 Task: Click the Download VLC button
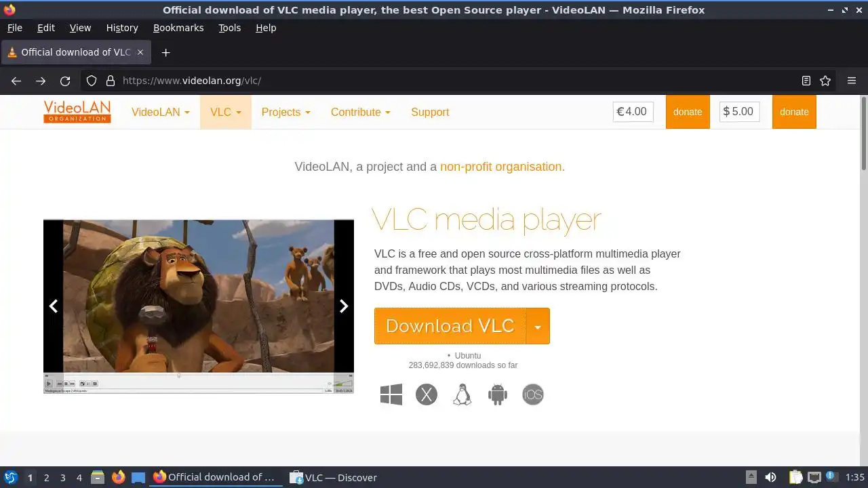pos(450,326)
